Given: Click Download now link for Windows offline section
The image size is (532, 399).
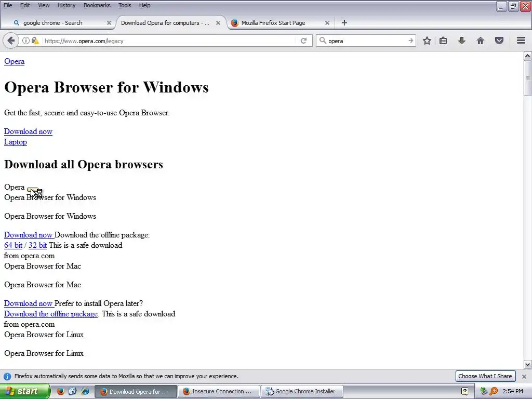Looking at the screenshot, I should tap(28, 235).
